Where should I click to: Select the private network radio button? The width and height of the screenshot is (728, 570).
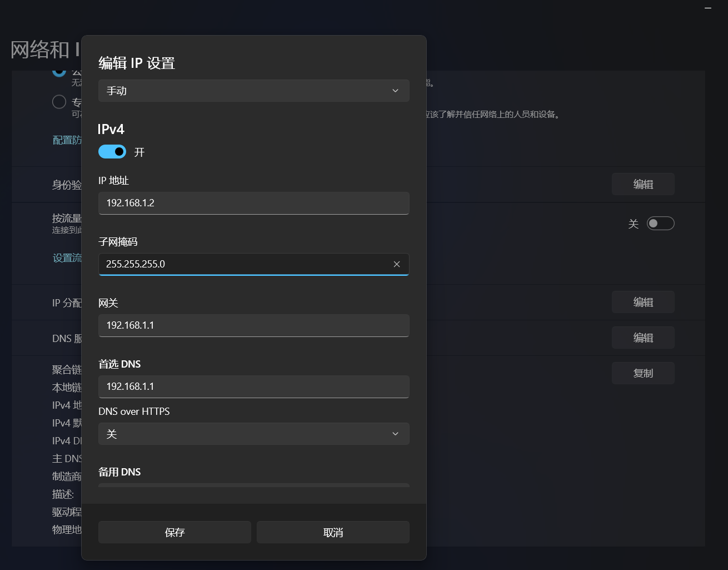click(x=59, y=102)
